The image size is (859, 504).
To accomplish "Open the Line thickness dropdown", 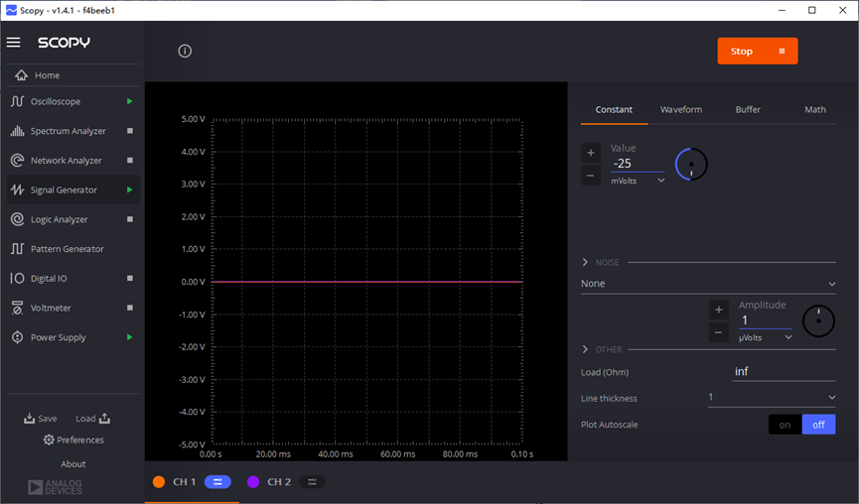I will [772, 397].
